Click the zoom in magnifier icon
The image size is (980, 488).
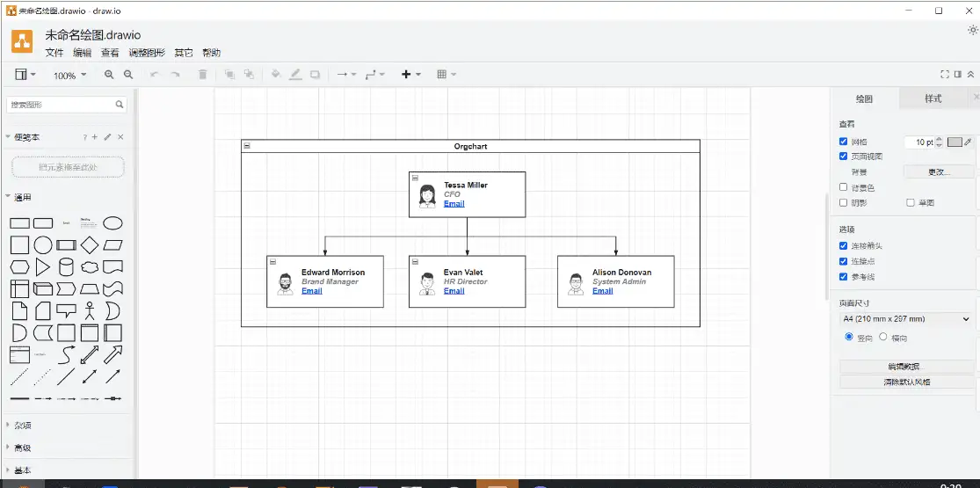click(109, 75)
